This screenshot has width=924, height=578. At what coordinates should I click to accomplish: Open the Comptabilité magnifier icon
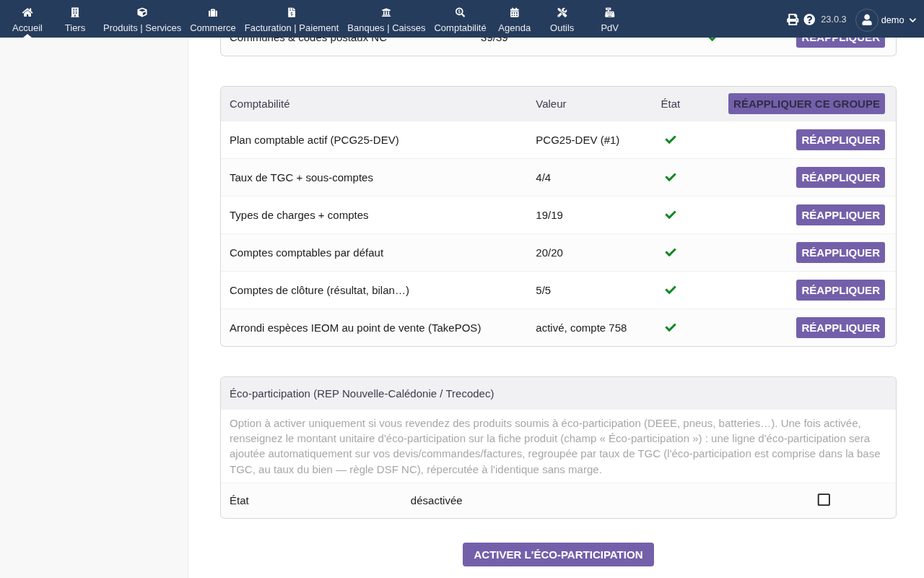[460, 12]
